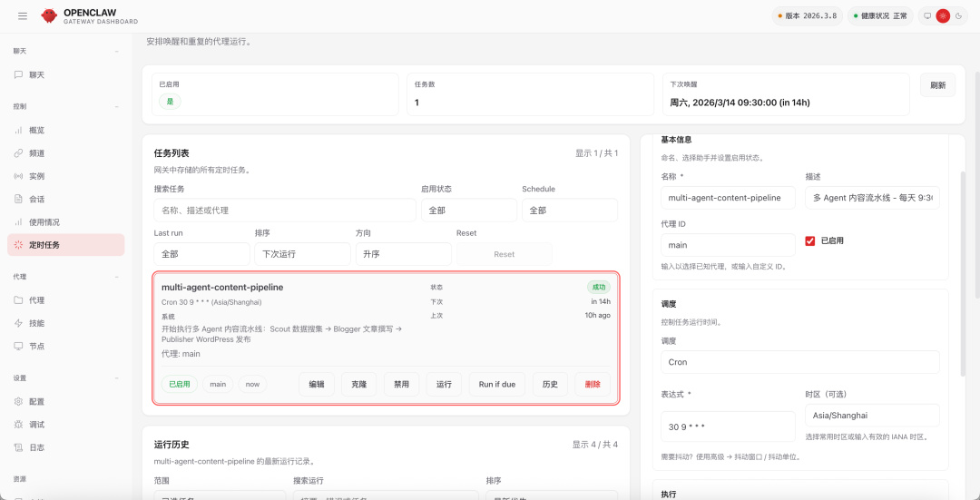
Task: Click the now tag on task
Action: 252,385
